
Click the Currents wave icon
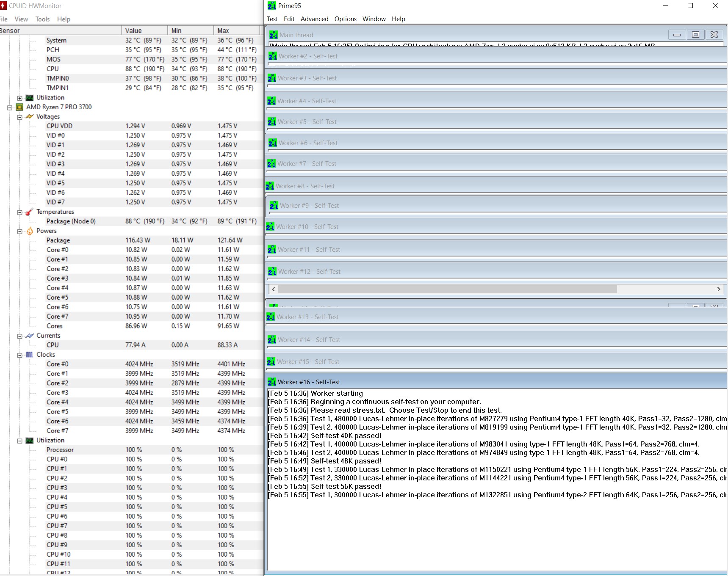coord(30,336)
